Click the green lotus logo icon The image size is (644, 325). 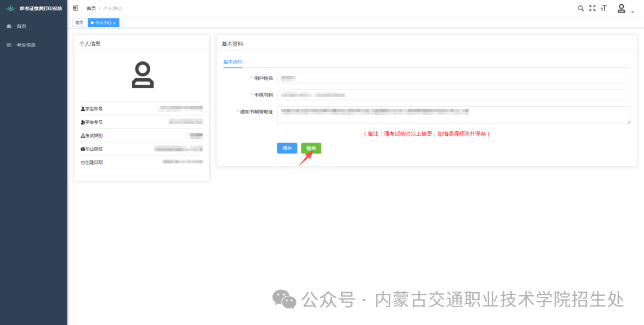pos(10,8)
